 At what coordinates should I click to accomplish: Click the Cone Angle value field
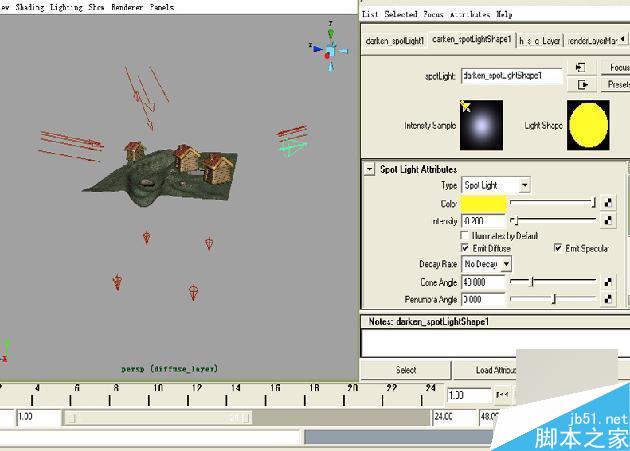[x=483, y=282]
